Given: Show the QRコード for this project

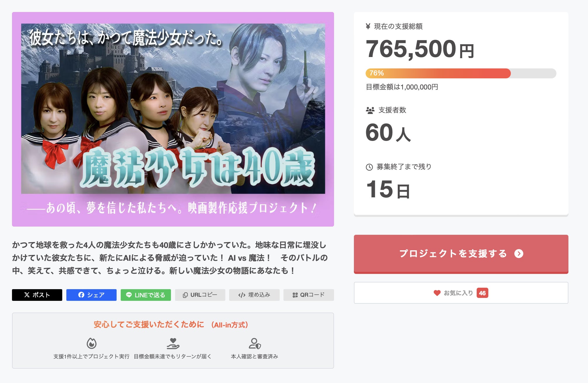Looking at the screenshot, I should (x=309, y=295).
